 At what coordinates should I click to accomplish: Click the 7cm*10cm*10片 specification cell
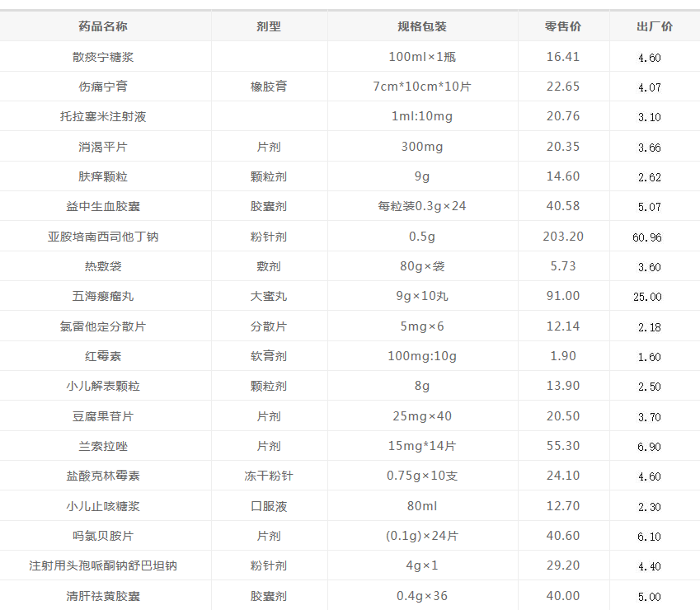click(x=422, y=86)
